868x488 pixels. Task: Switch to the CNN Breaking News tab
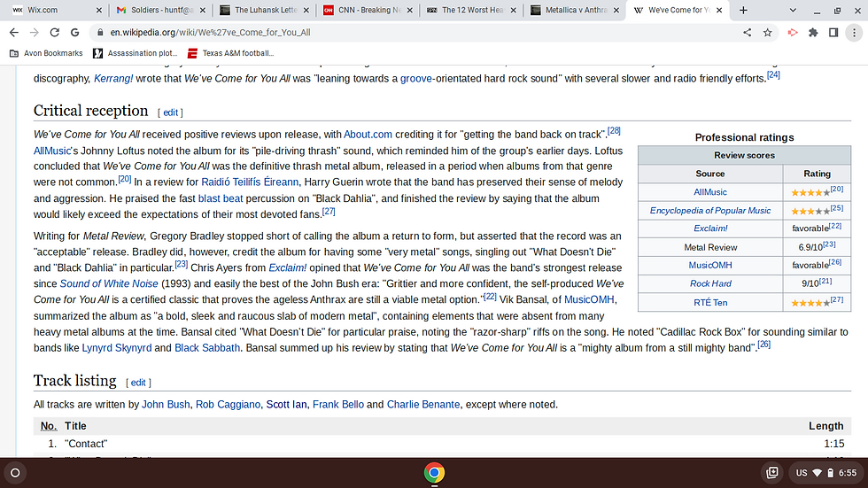click(x=368, y=10)
